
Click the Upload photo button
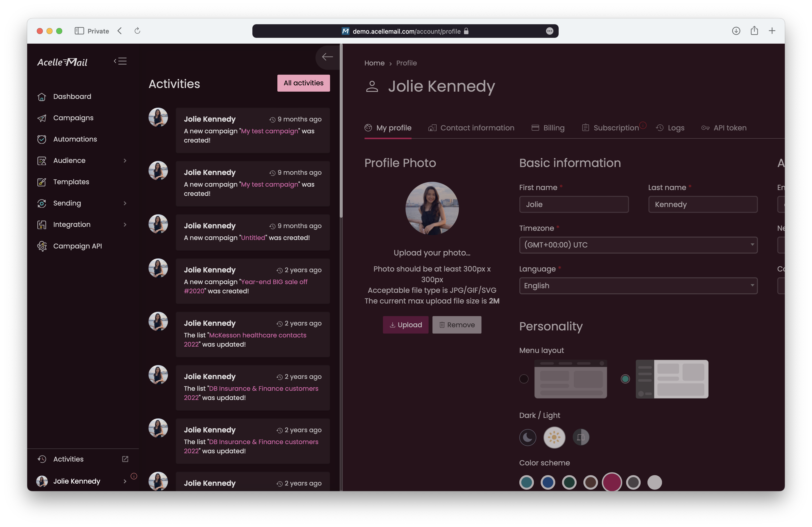405,325
